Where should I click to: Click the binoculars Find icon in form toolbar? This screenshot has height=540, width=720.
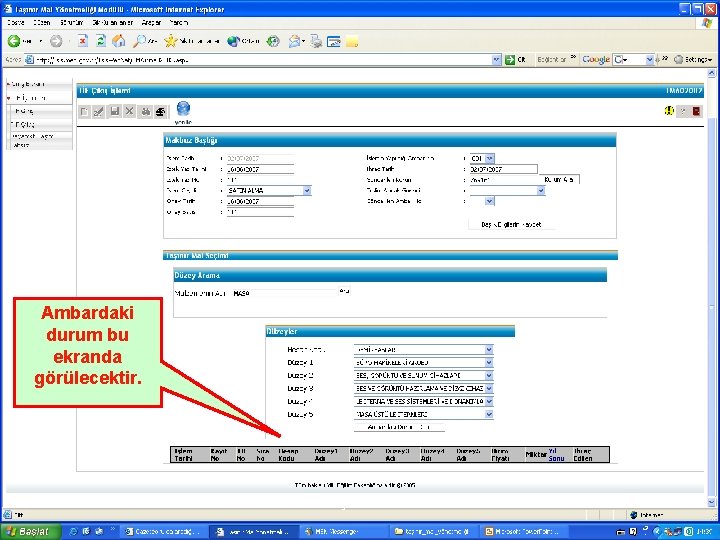[x=146, y=112]
